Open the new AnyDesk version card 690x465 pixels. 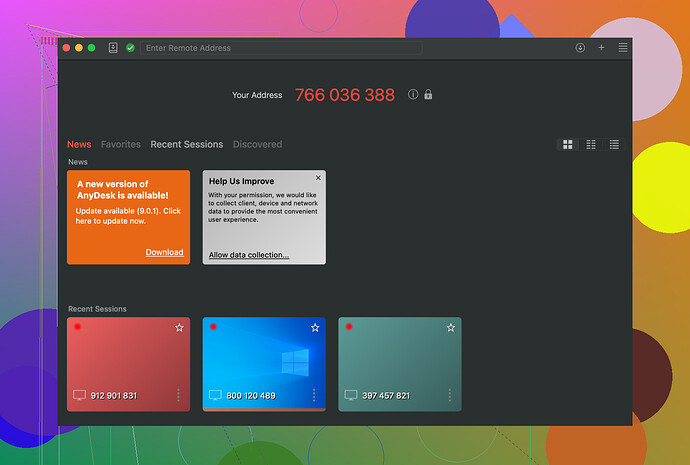[x=128, y=217]
